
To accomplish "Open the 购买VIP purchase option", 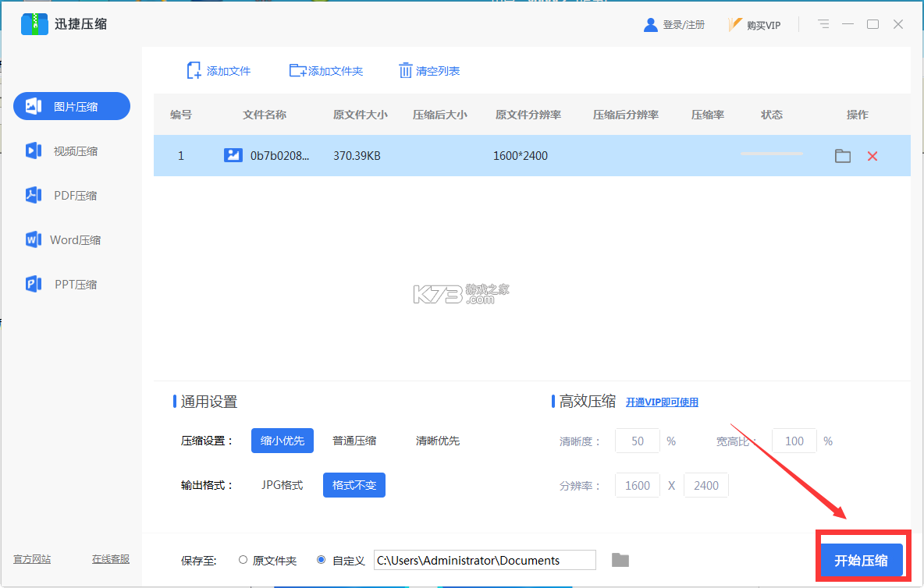I will click(755, 25).
